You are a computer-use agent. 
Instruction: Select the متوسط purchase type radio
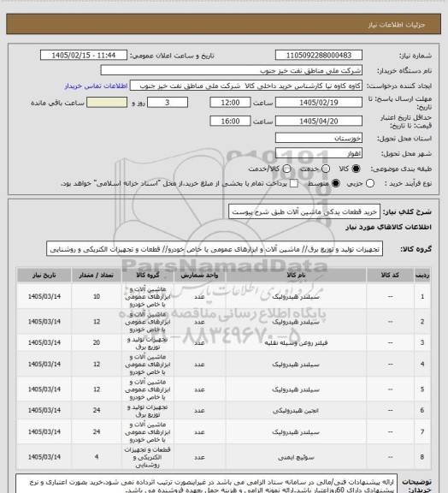336,183
